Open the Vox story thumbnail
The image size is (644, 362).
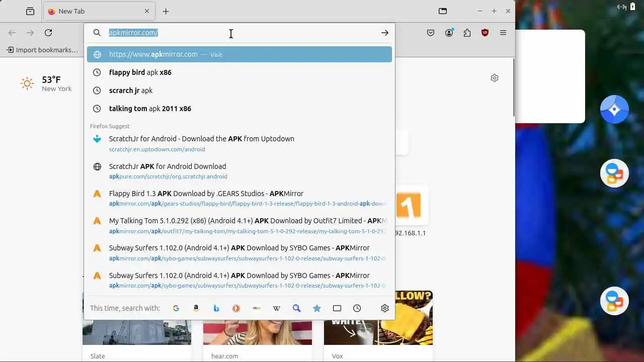378,318
